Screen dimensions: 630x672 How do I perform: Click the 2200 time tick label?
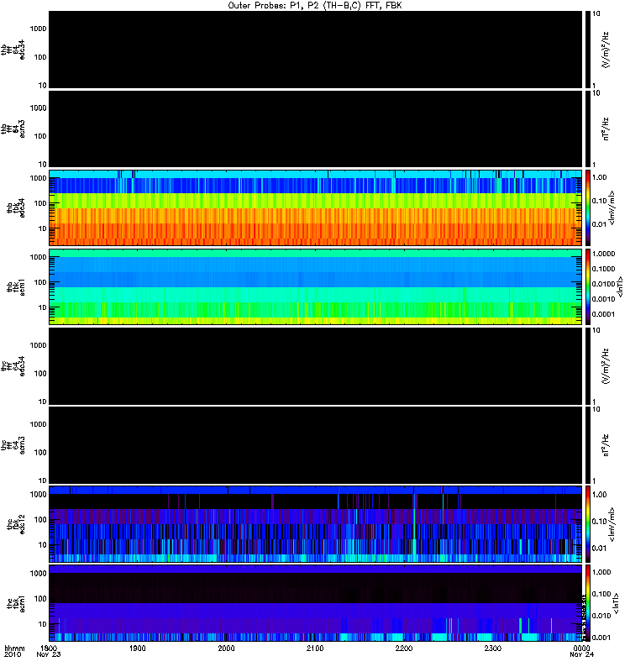404,648
